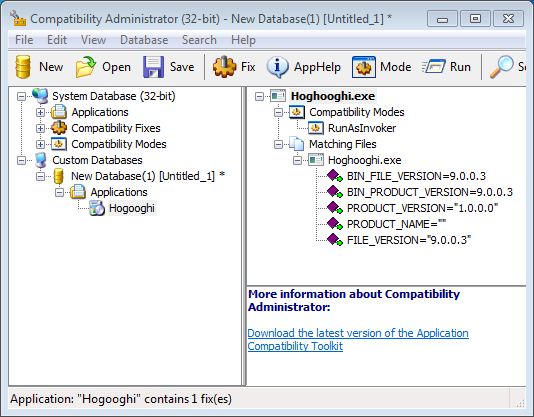The image size is (534, 417).
Task: Select the RunAsInvoker entry text
Action: 362,128
